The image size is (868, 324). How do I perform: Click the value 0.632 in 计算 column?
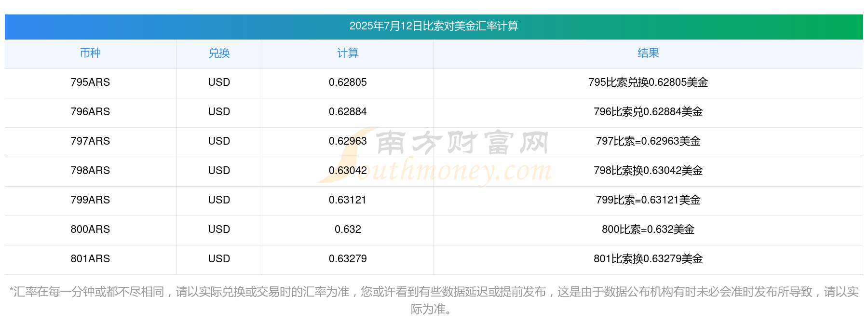[x=348, y=229]
